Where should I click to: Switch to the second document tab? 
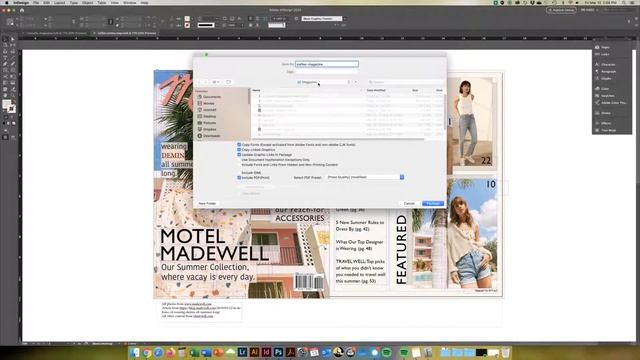point(126,33)
